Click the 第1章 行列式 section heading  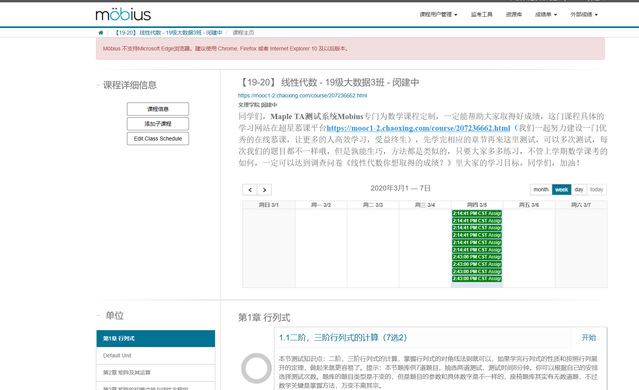(264, 317)
